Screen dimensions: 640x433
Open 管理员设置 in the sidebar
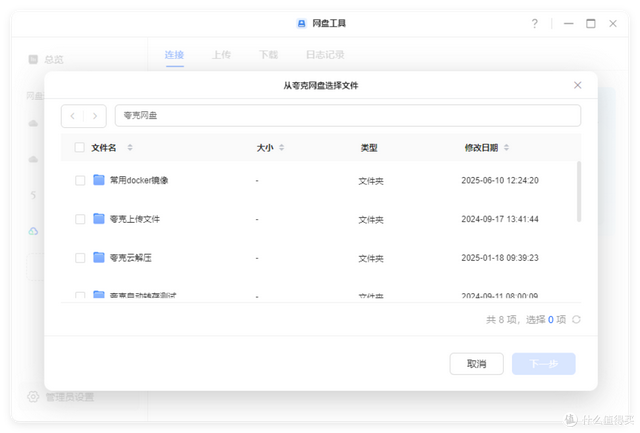70,397
